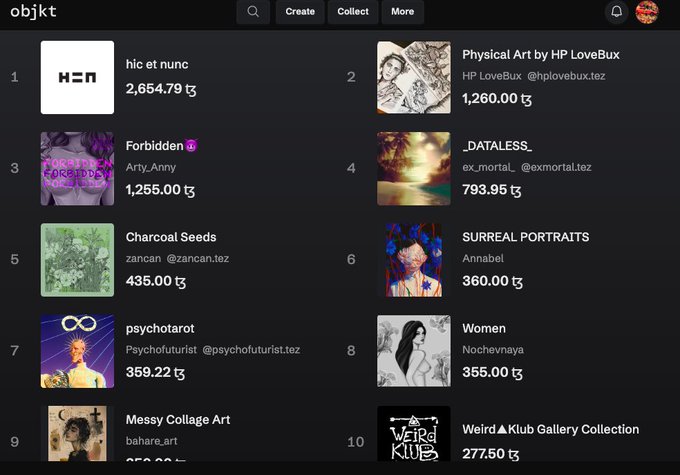Click the 'Forbidden' collection title
Image resolution: width=680 pixels, height=475 pixels.
coord(162,146)
